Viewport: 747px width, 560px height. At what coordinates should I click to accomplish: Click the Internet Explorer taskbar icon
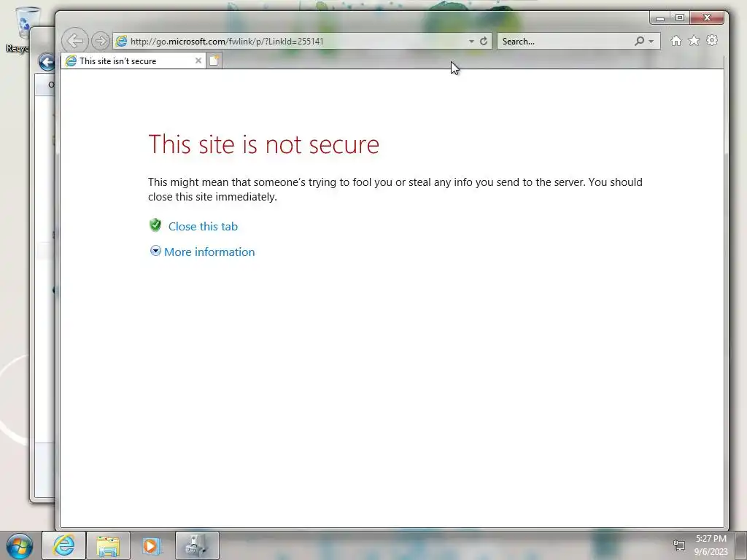click(x=64, y=545)
